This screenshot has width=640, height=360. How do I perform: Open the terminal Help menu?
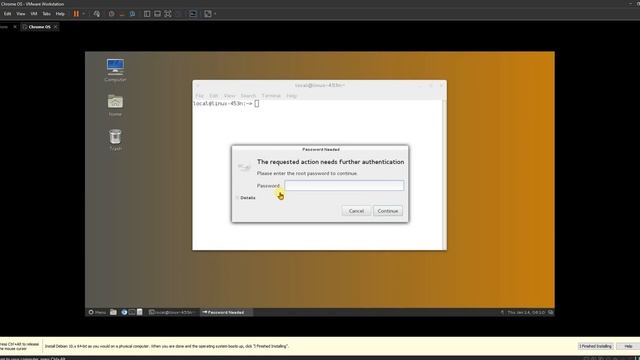pos(291,96)
